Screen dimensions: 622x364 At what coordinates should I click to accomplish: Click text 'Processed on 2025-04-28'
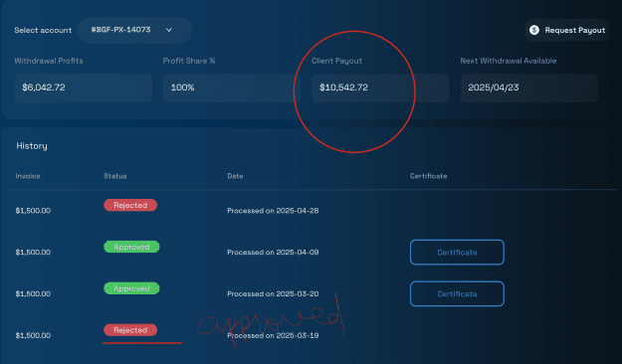click(273, 211)
